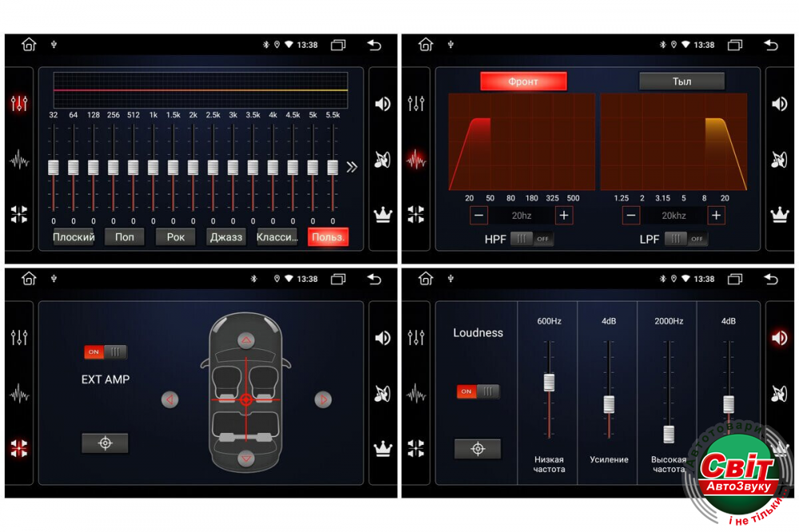Click the left balance arrow beside car

tap(169, 399)
